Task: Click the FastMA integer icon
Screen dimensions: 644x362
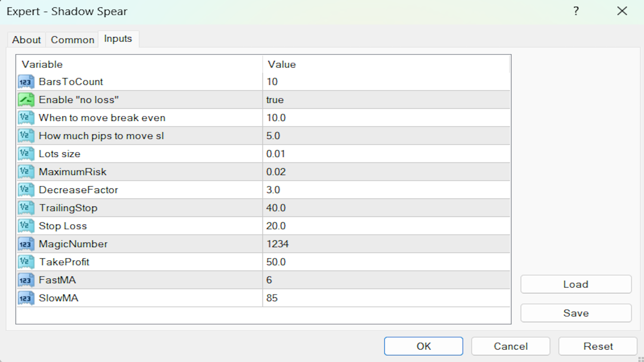Action: (26, 280)
